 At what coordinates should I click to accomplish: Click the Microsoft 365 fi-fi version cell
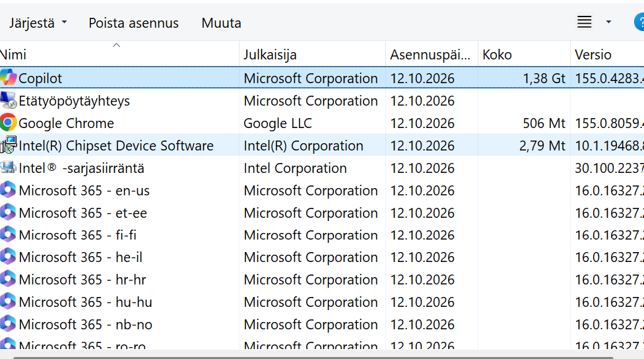(x=609, y=235)
